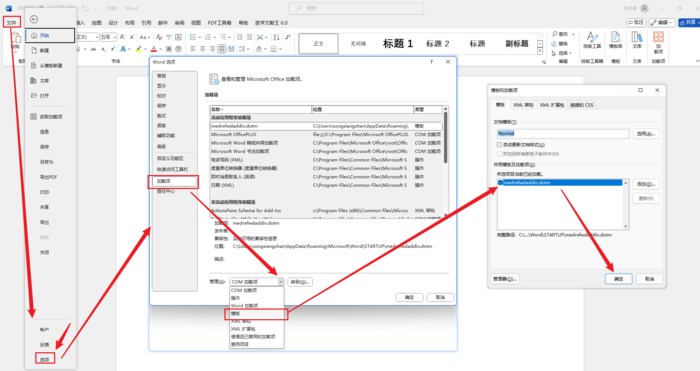Click the sort icon in paragraph group
Viewport: 700px width, 371px height.
(276, 37)
